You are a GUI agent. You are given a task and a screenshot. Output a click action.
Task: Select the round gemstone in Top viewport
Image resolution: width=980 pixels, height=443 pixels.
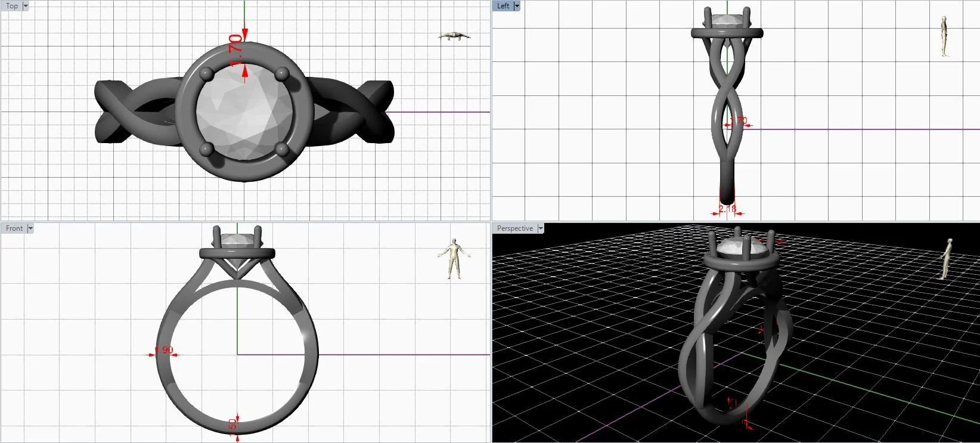(x=244, y=113)
